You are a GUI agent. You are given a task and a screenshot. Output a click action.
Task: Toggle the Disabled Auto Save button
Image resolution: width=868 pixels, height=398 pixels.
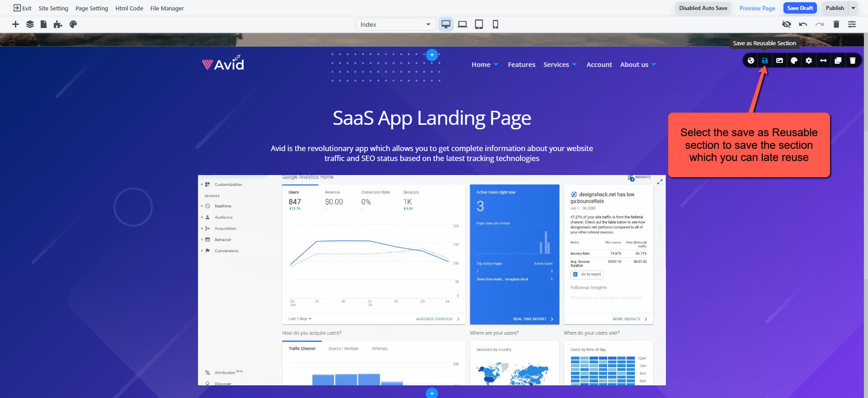[703, 8]
